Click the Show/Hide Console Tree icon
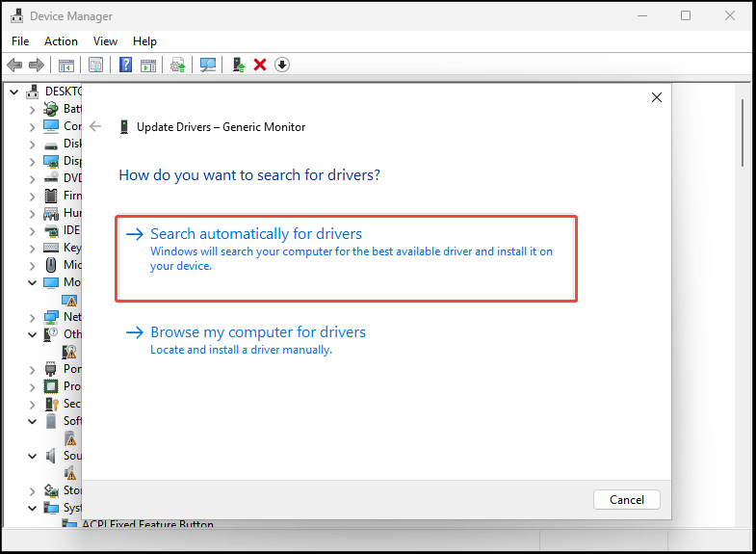This screenshot has height=554, width=756. point(66,66)
